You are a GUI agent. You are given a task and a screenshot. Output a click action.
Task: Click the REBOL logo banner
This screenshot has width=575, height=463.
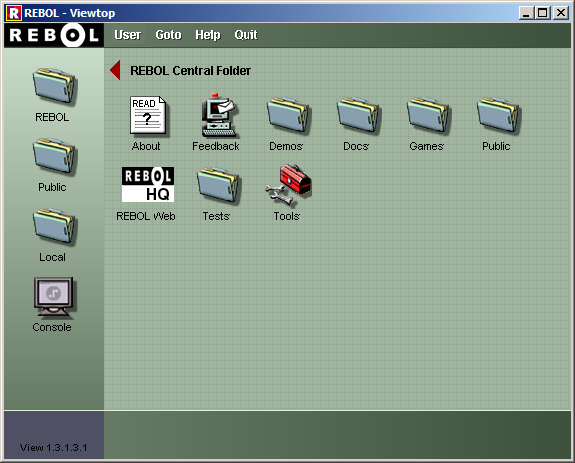click(54, 35)
